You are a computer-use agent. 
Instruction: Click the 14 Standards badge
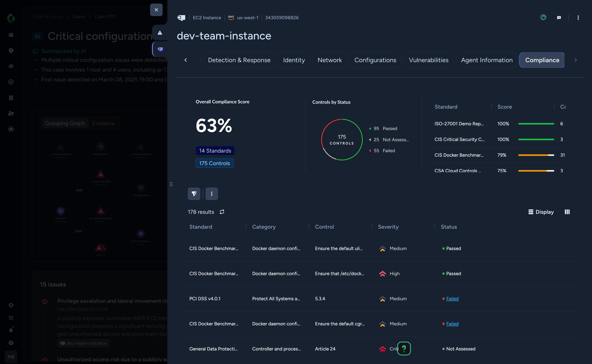(215, 151)
